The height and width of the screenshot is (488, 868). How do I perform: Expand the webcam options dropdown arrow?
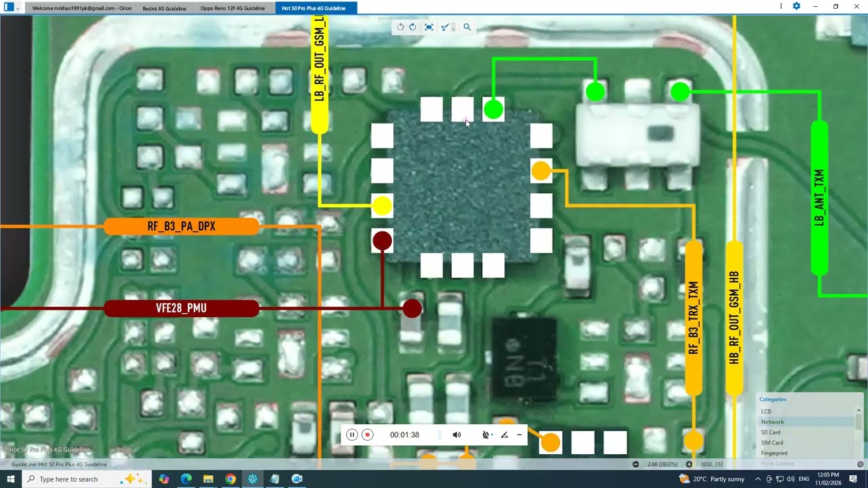(x=492, y=435)
